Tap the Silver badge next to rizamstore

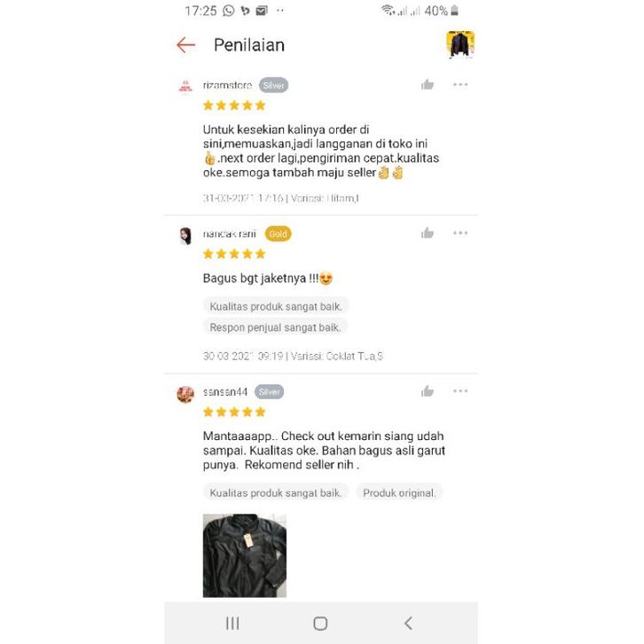(x=273, y=85)
